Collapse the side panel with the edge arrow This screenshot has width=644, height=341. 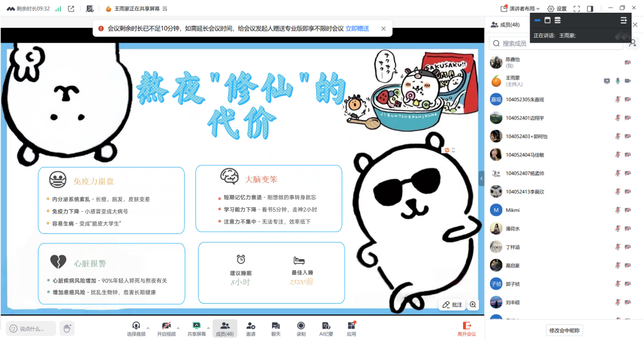pos(481,178)
